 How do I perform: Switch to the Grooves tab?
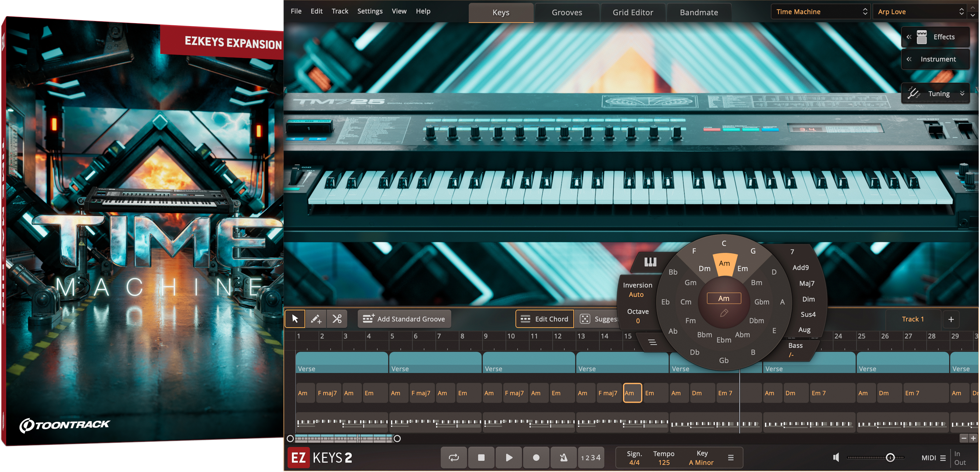pyautogui.click(x=566, y=12)
